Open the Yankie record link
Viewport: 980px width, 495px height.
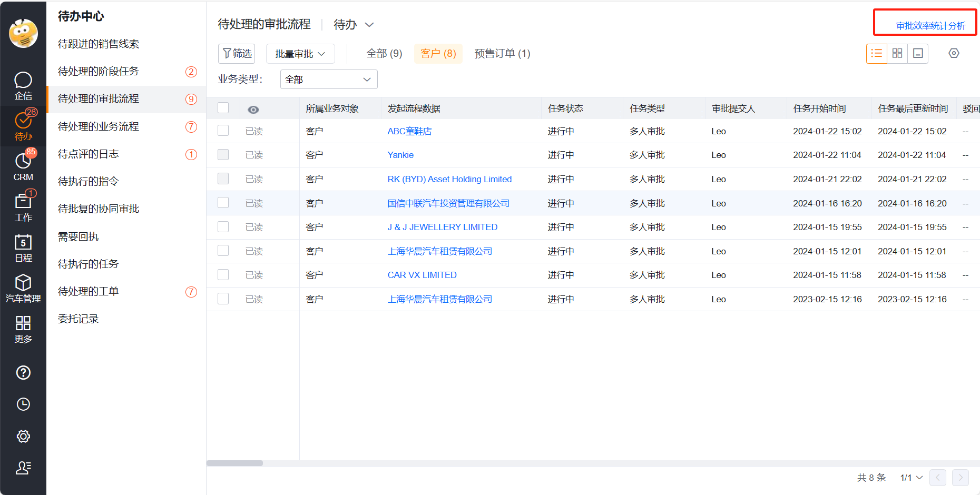pos(400,155)
